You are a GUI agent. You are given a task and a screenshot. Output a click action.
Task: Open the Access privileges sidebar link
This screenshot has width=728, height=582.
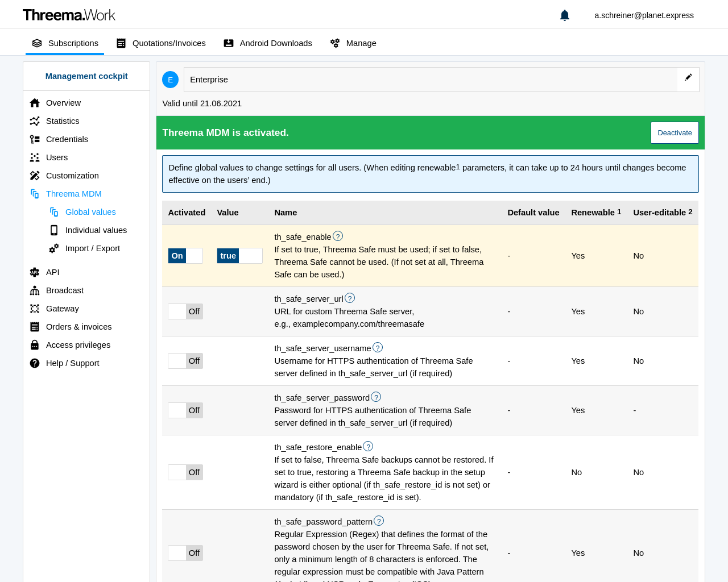click(78, 345)
